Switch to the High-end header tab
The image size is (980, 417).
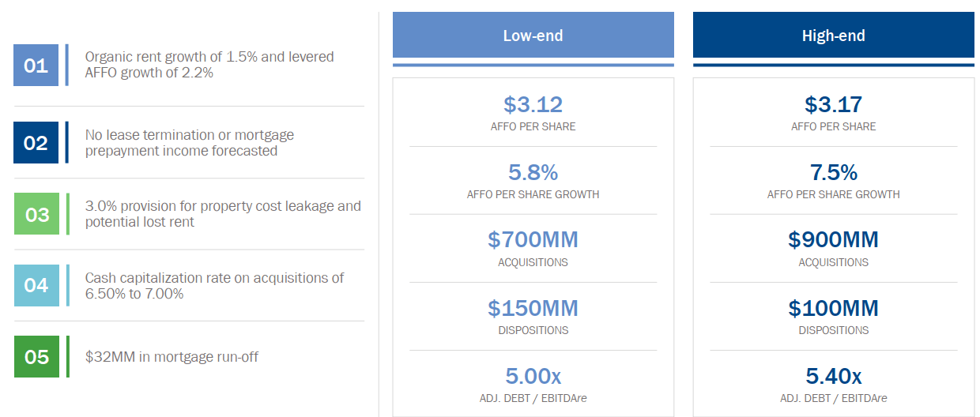pos(833,36)
